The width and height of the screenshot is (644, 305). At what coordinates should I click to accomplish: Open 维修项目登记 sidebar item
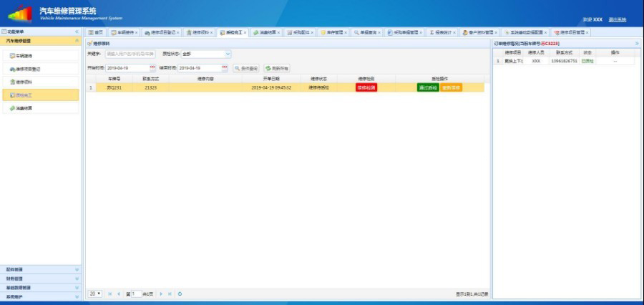pos(27,69)
